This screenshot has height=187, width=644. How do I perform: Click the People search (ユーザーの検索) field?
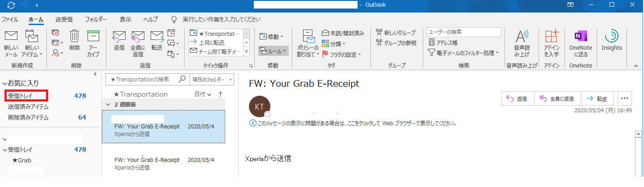click(x=464, y=32)
